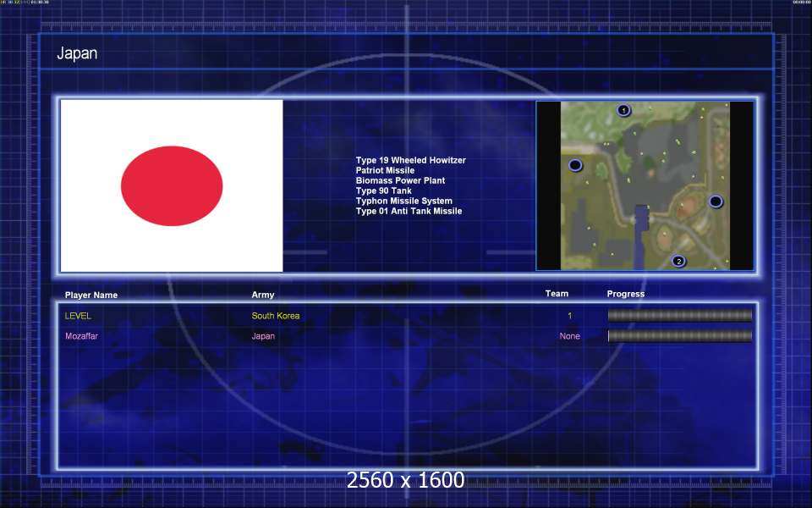The height and width of the screenshot is (508, 812).
Task: Click 'Biomass Power Plant' text
Action: point(400,180)
